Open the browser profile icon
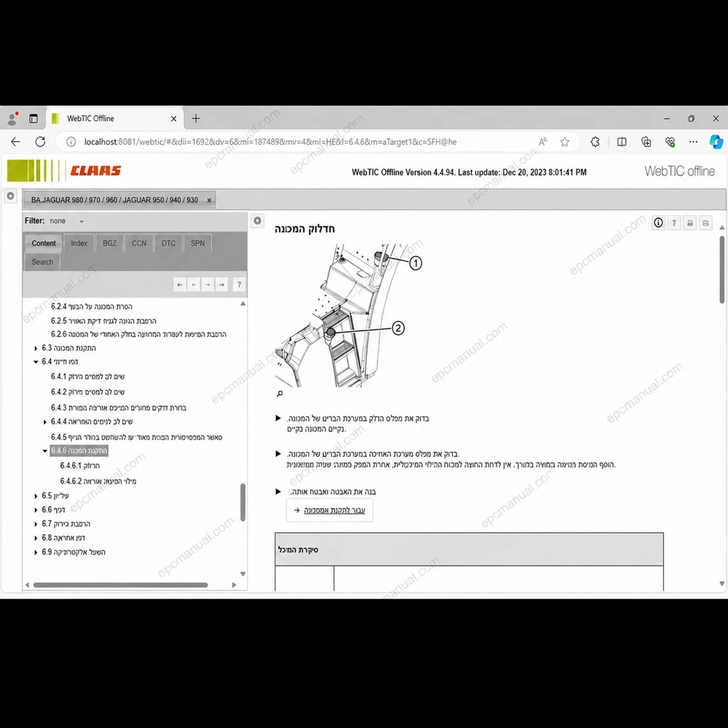 (x=12, y=119)
